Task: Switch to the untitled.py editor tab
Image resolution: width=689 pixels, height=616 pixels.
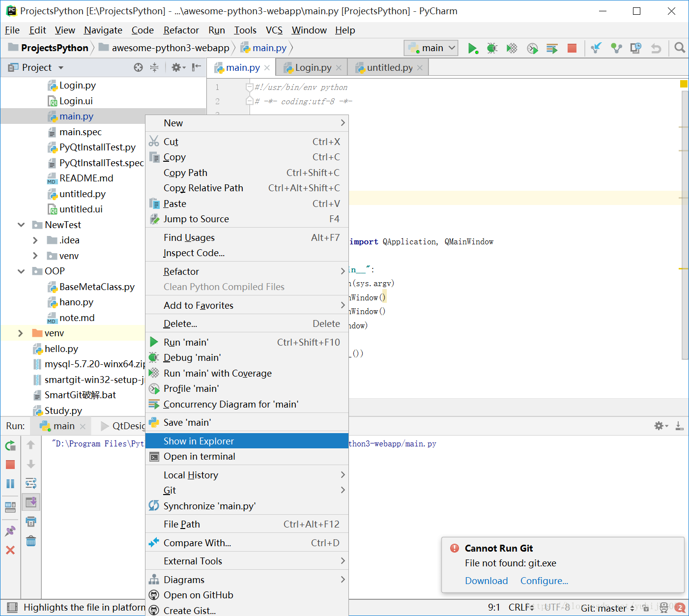Action: coord(389,67)
